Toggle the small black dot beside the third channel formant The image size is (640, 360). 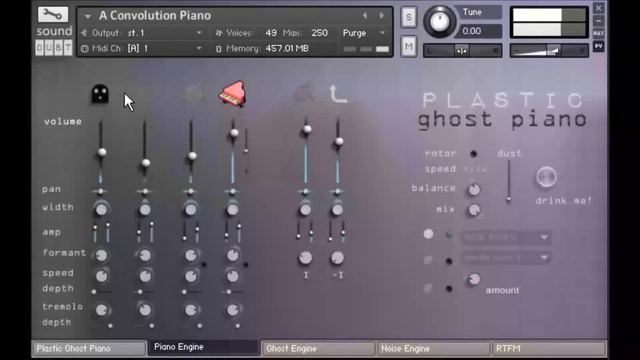204,265
